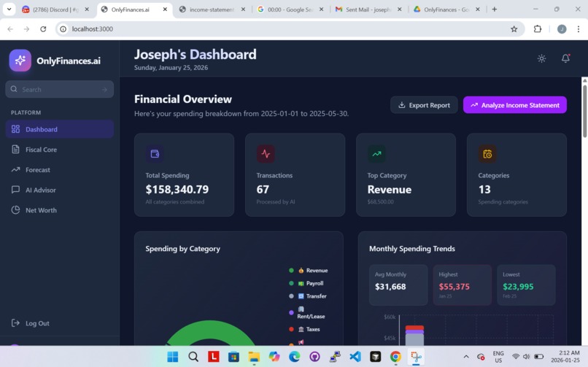Open the Chrome profile avatar J
Screen dimensions: 588x367
point(562,29)
